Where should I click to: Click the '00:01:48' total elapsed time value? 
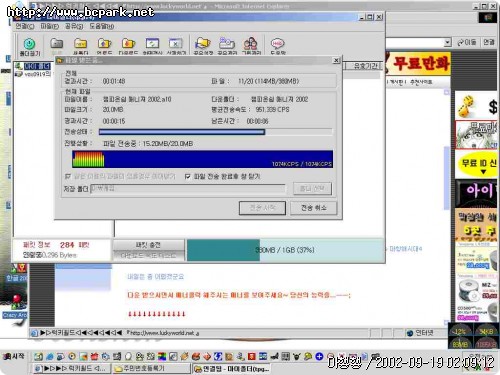point(114,81)
